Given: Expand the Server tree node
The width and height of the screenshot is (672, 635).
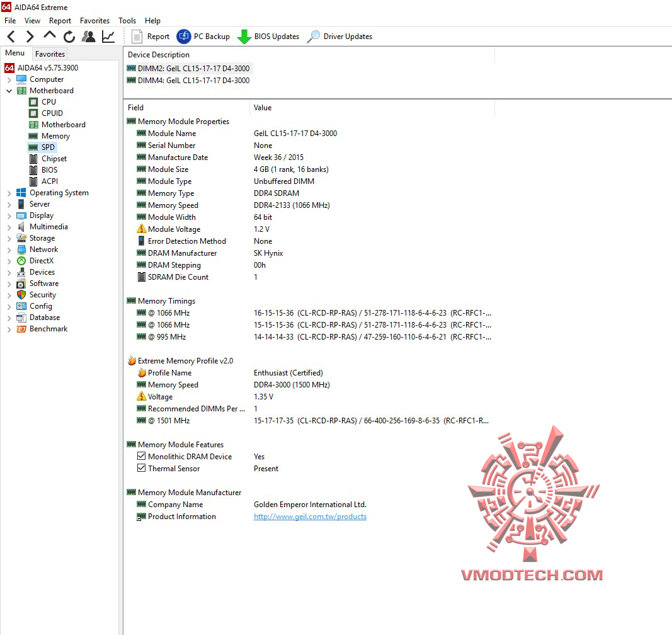Looking at the screenshot, I should click(x=9, y=205).
